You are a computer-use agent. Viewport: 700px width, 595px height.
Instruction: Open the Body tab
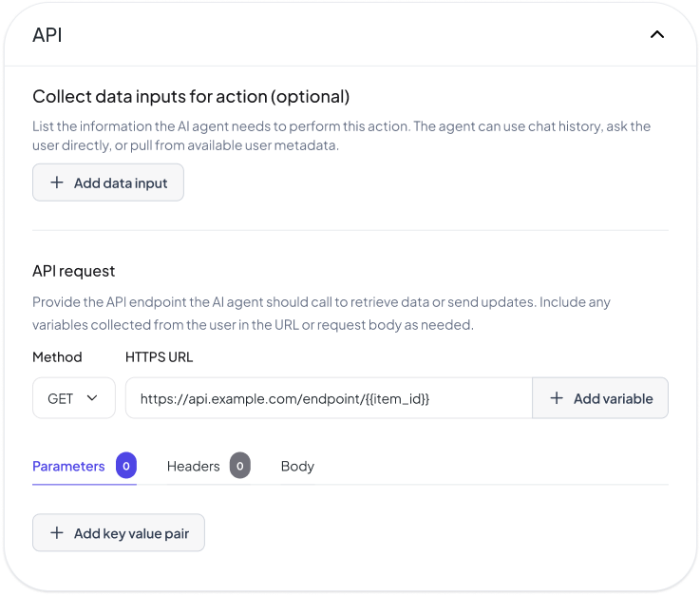[x=298, y=467]
